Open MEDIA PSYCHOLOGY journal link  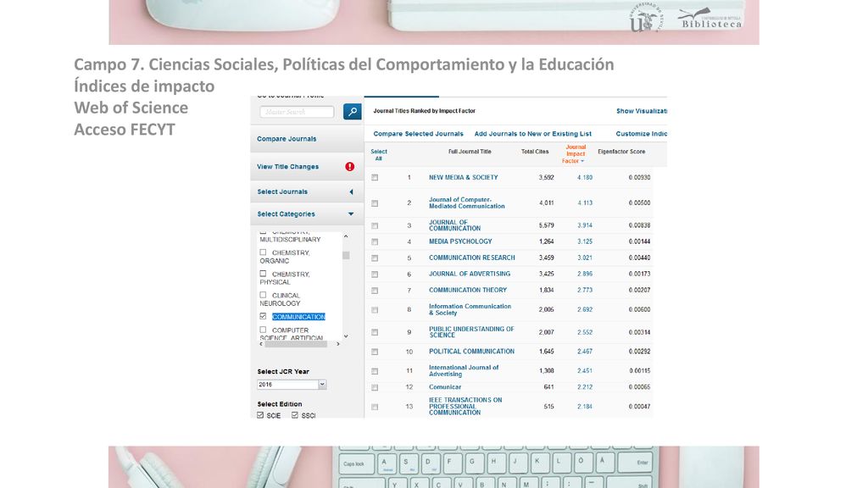460,241
